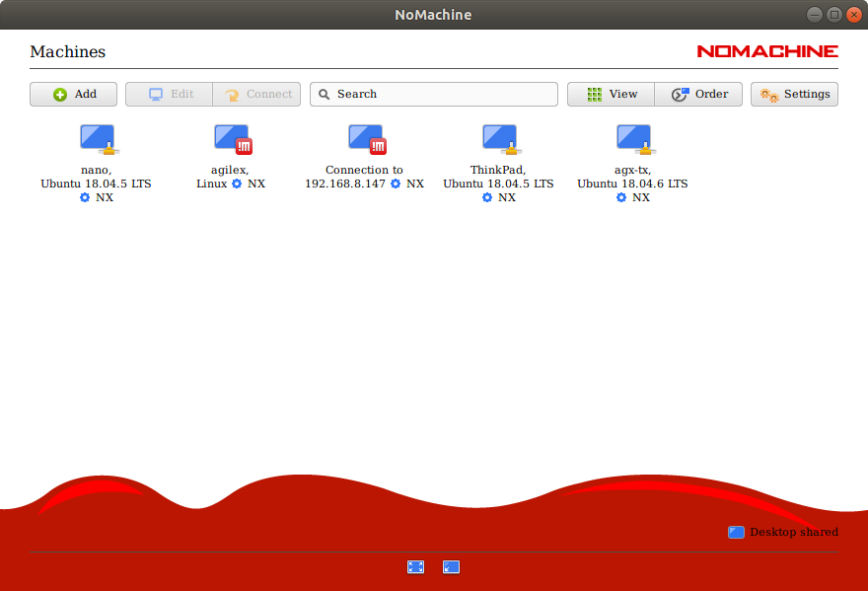Click the 'nano, Ubuntu 18.04.5 LTS' label
Viewport: 868px width, 591px height.
[96, 177]
